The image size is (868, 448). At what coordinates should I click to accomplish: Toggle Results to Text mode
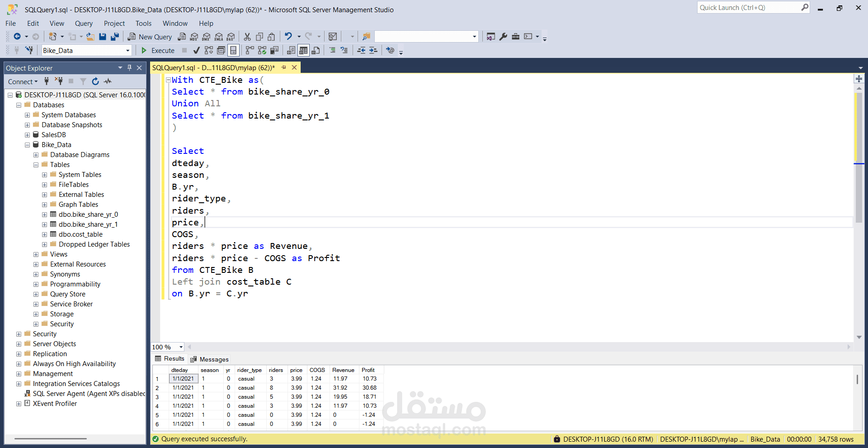(292, 50)
